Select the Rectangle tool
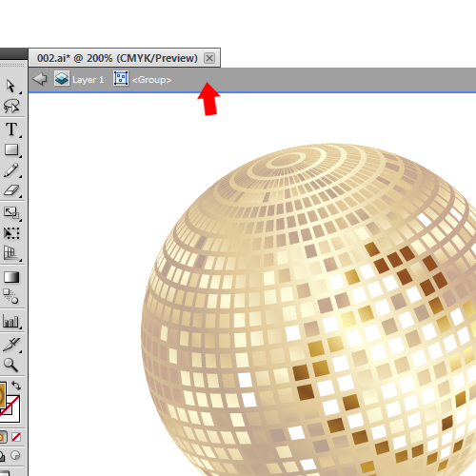The image size is (476, 476). point(11,149)
